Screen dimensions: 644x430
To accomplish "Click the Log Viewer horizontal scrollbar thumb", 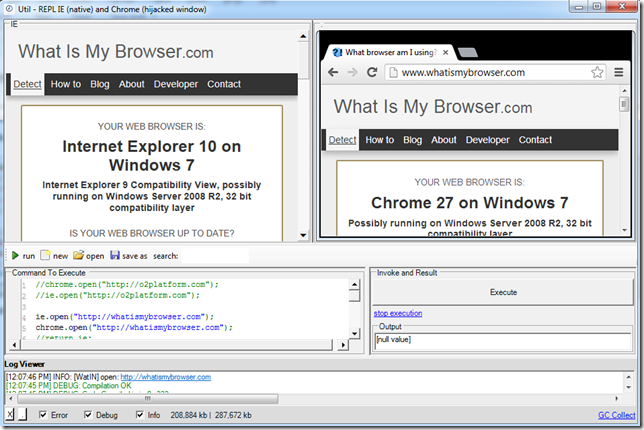I will click(148, 398).
